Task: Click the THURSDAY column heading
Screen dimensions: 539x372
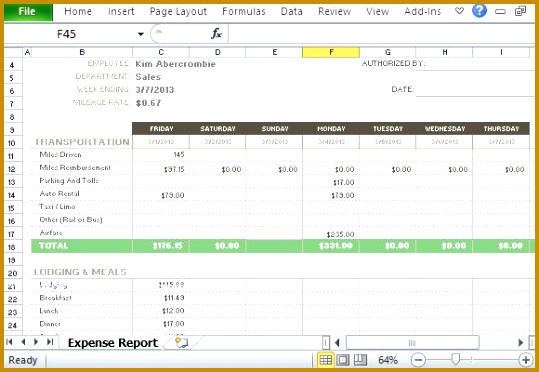Action: coord(501,129)
